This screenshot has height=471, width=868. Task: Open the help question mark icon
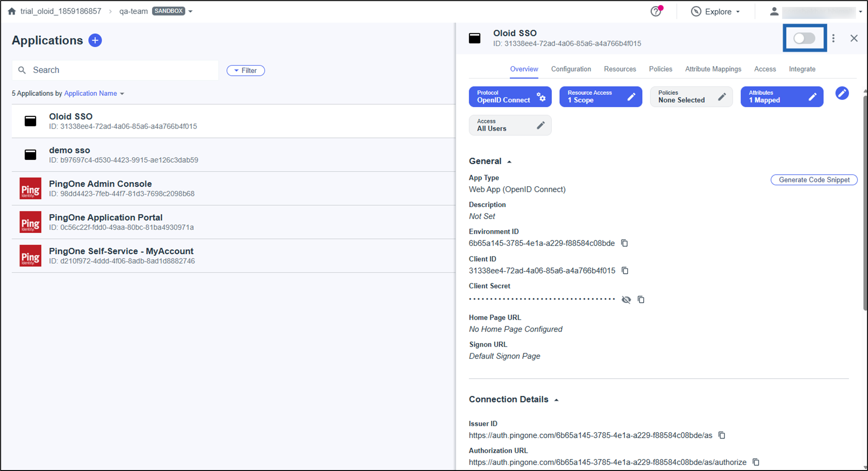coord(656,11)
